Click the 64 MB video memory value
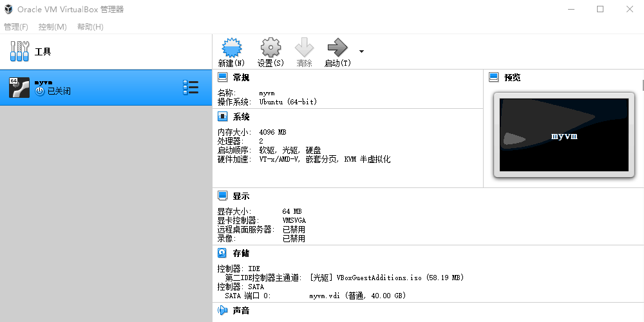644x322 pixels. 292,211
